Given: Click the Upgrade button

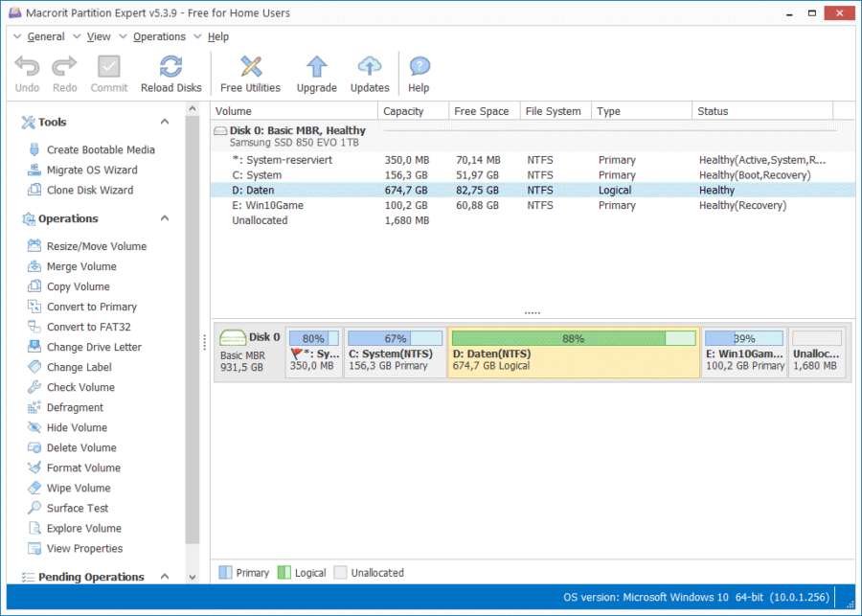Looking at the screenshot, I should click(x=316, y=72).
